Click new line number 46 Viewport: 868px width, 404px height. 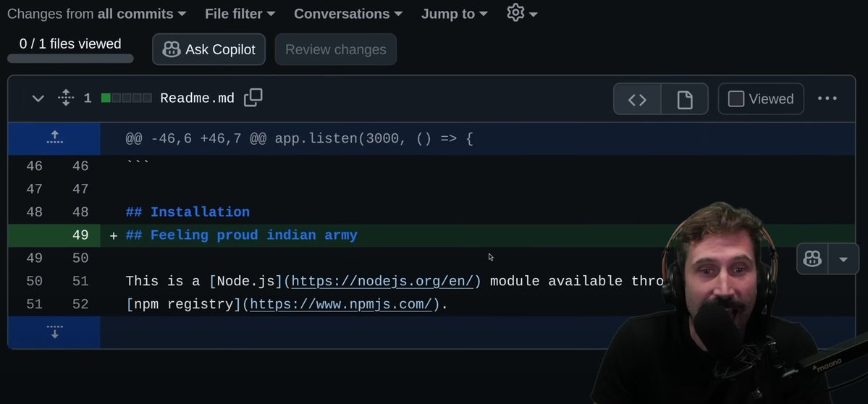point(80,166)
